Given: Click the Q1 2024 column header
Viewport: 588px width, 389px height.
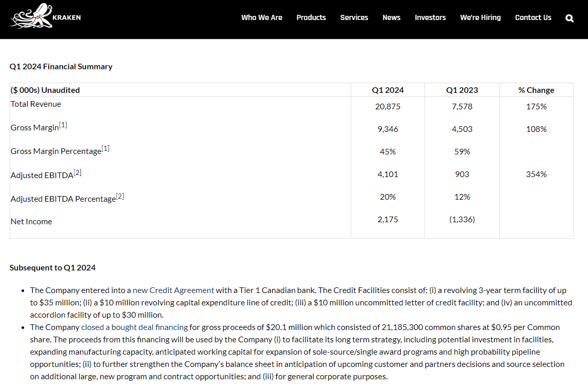Looking at the screenshot, I should 388,90.
